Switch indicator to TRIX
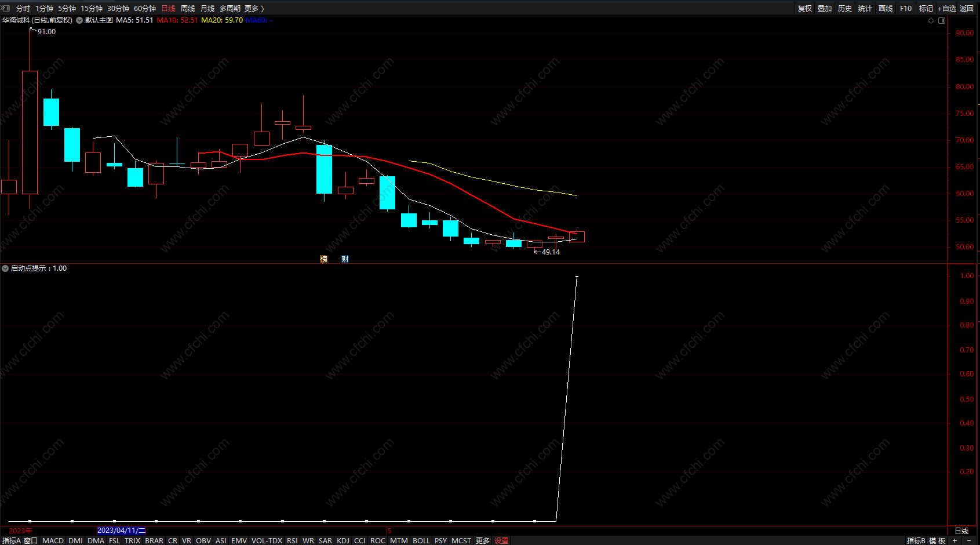 [133, 540]
